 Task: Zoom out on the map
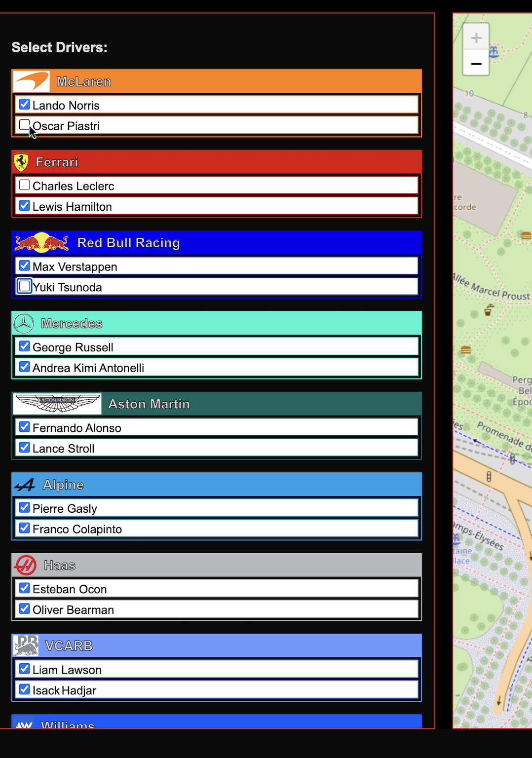[476, 64]
